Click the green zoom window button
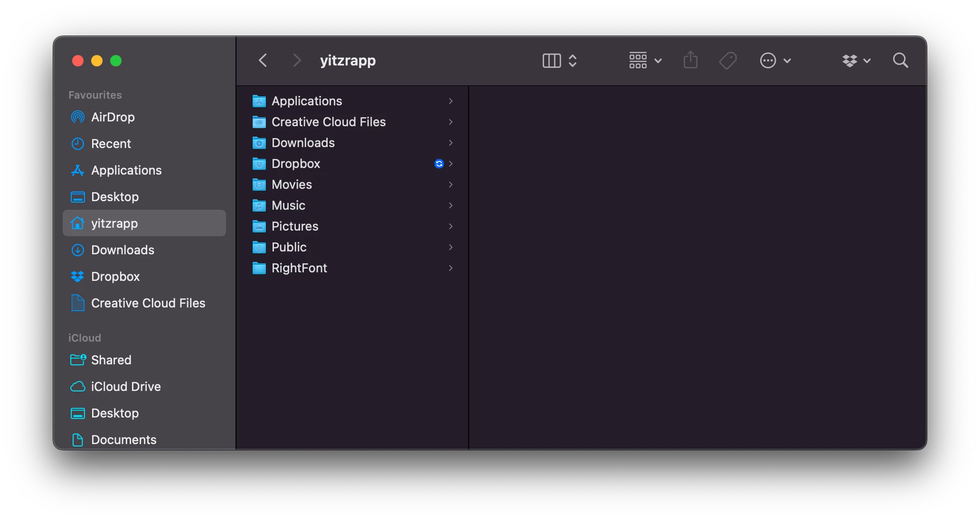The image size is (980, 520). (116, 61)
